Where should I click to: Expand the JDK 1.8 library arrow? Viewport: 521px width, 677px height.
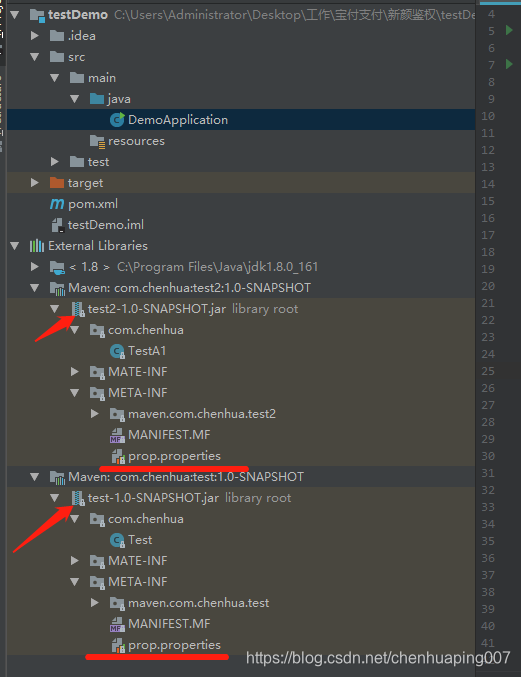[35, 267]
